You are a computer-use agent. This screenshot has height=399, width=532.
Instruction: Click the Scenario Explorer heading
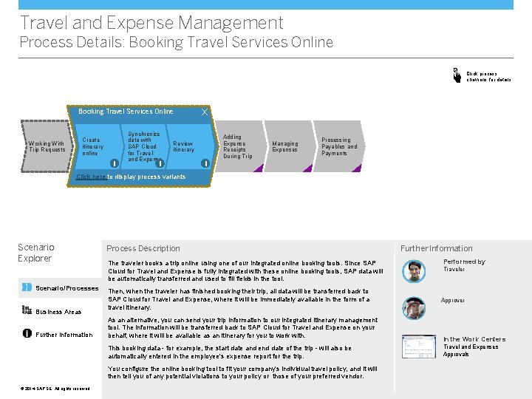coord(36,253)
